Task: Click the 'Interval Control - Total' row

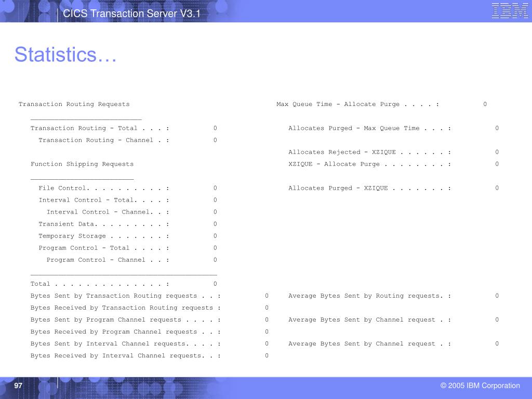Action: click(128, 200)
